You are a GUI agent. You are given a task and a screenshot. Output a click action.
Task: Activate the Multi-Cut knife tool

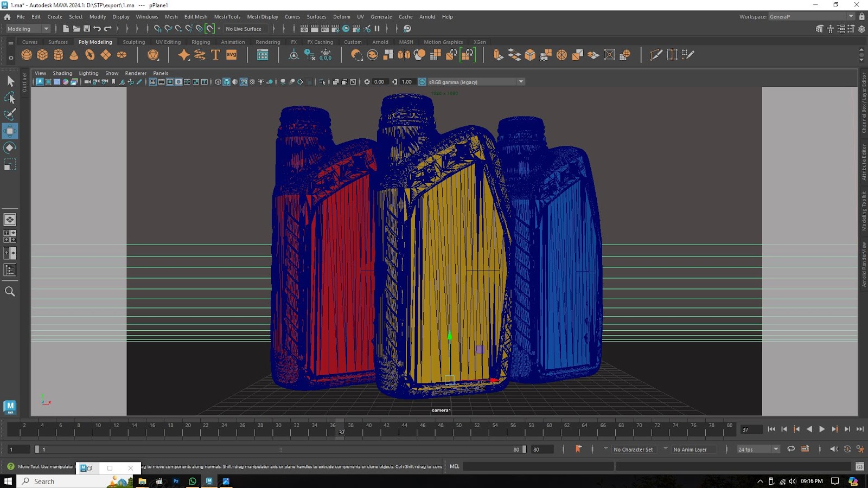(656, 55)
